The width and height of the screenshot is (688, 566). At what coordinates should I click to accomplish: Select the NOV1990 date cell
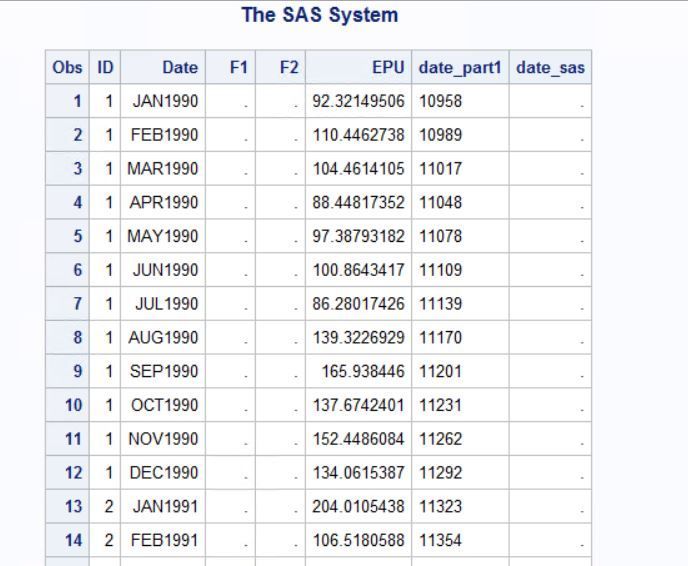tap(163, 439)
